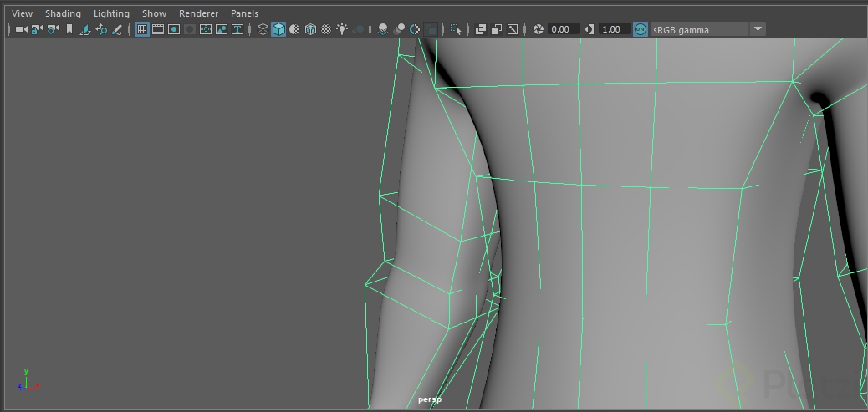
Task: Click the Image Plane icon
Action: pos(85,29)
